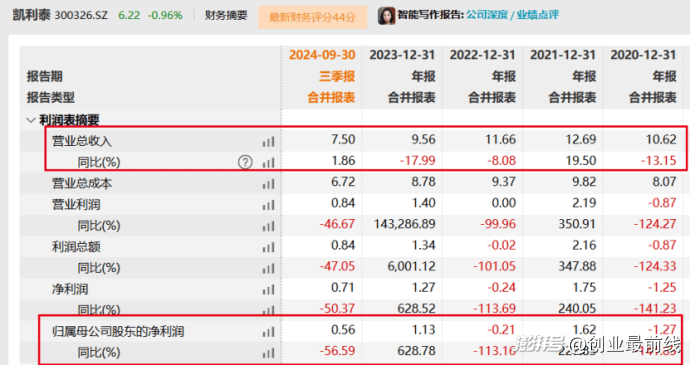Open chart icon for 营业总成本 row
This screenshot has height=365, width=690.
click(x=268, y=184)
